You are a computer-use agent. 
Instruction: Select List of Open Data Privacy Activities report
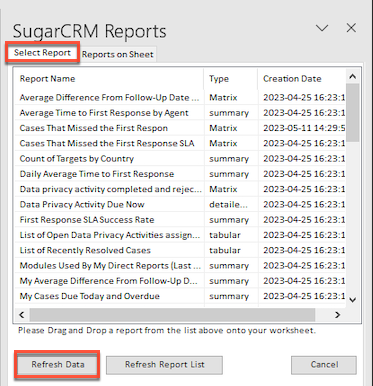click(x=109, y=235)
